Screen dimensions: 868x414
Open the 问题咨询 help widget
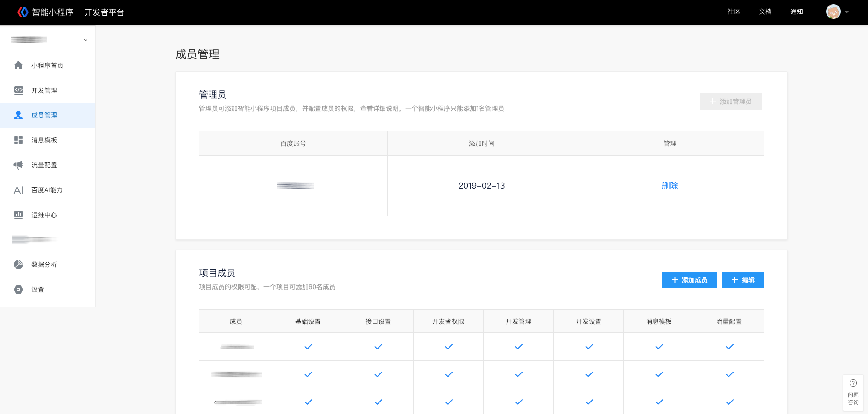(x=853, y=392)
